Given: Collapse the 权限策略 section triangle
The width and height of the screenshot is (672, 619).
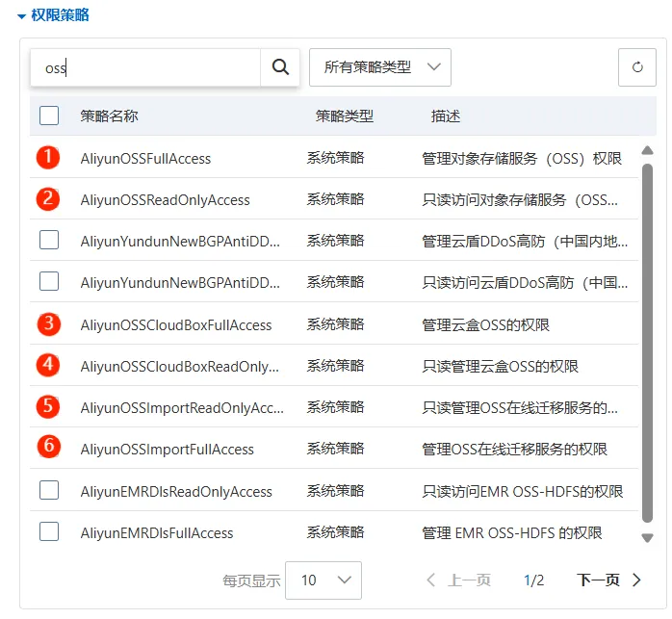Looking at the screenshot, I should tap(21, 16).
